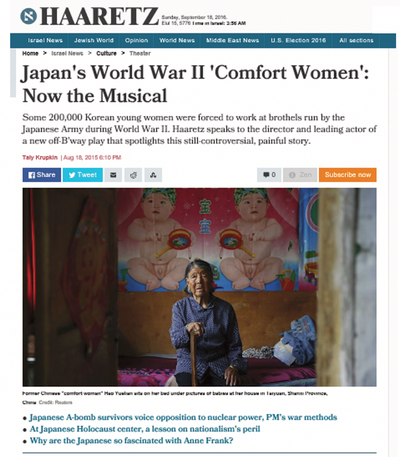The height and width of the screenshot is (457, 400).
Task: Click the Subscribe now button
Action: 348,175
